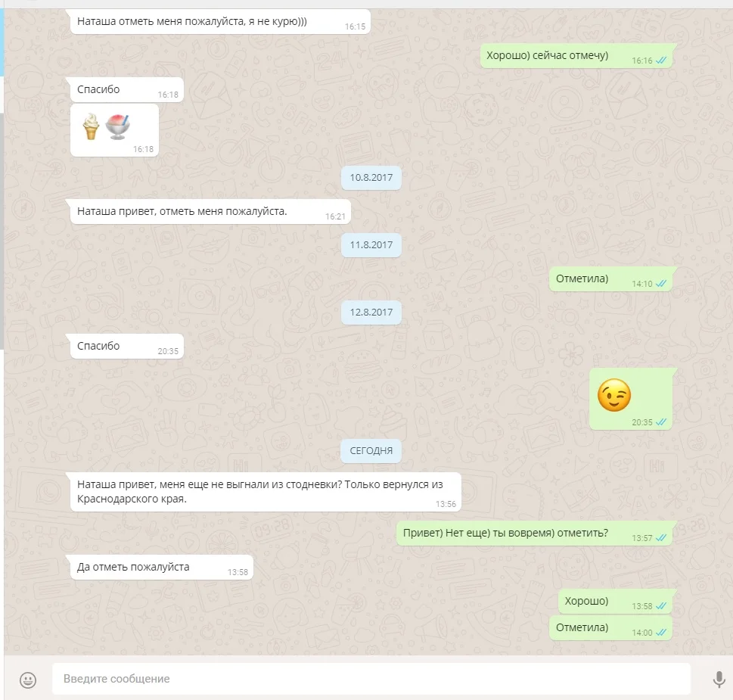Click message about 'Краснодарского края'
The width and height of the screenshot is (733, 700).
click(x=266, y=492)
